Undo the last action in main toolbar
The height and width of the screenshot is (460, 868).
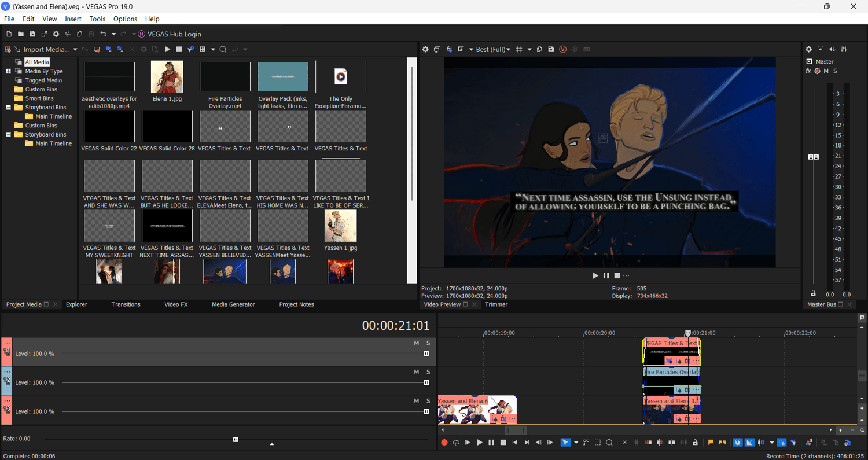[103, 34]
